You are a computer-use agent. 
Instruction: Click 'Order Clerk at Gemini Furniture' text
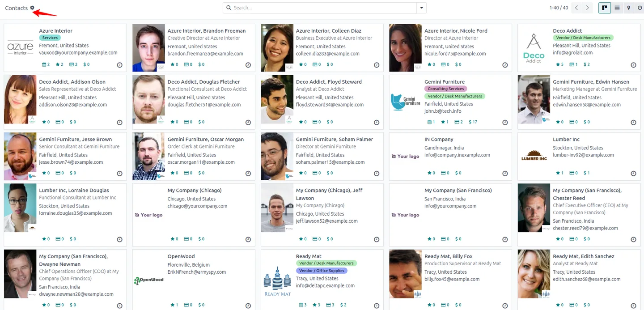pos(201,146)
